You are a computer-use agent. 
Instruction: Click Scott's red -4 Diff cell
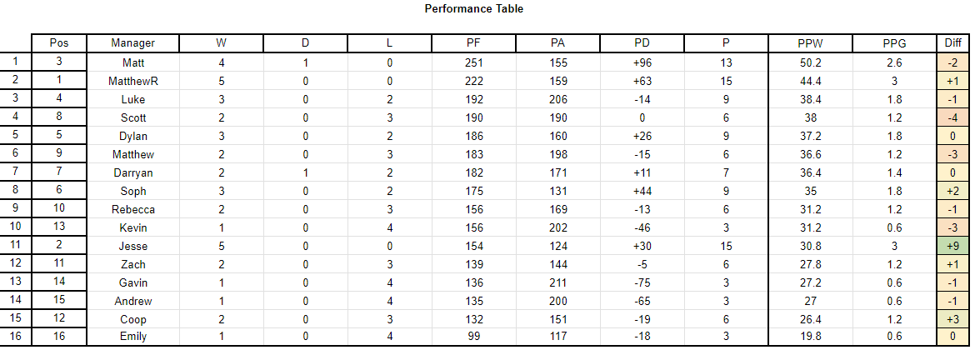point(952,118)
